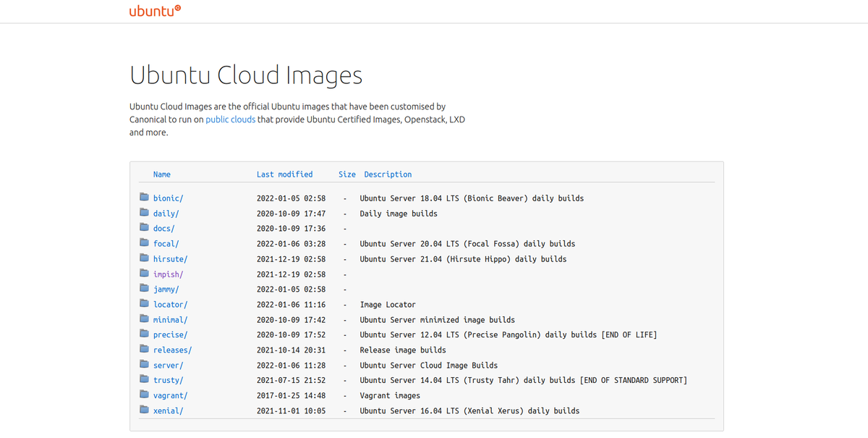Sort by Size column header
This screenshot has height=438, width=868.
(347, 174)
